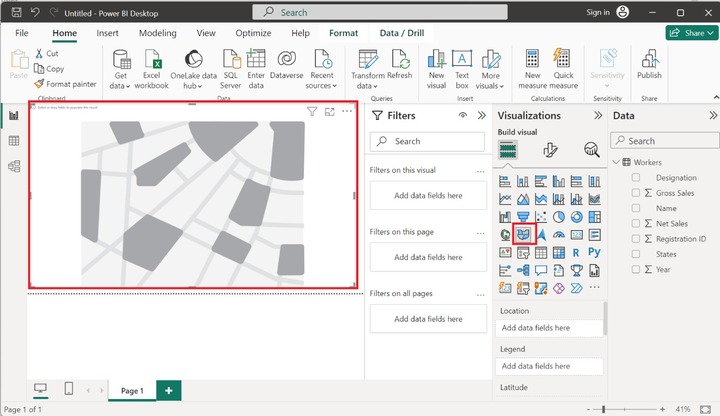Viewport: 720px width, 416px height.
Task: Tick the Designation field checkbox
Action: click(636, 178)
